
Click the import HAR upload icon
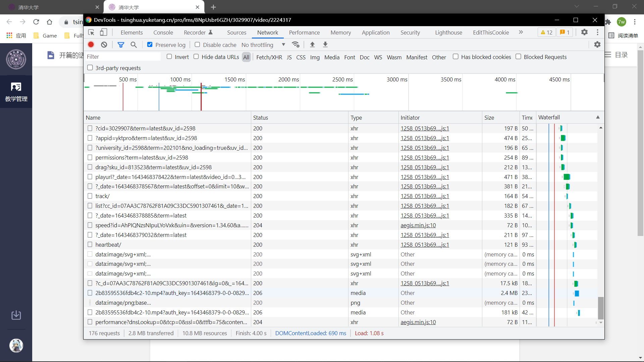pyautogui.click(x=312, y=45)
